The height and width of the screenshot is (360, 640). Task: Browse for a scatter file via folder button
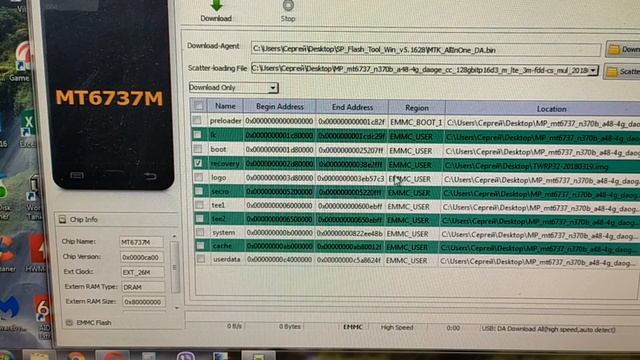[622, 71]
